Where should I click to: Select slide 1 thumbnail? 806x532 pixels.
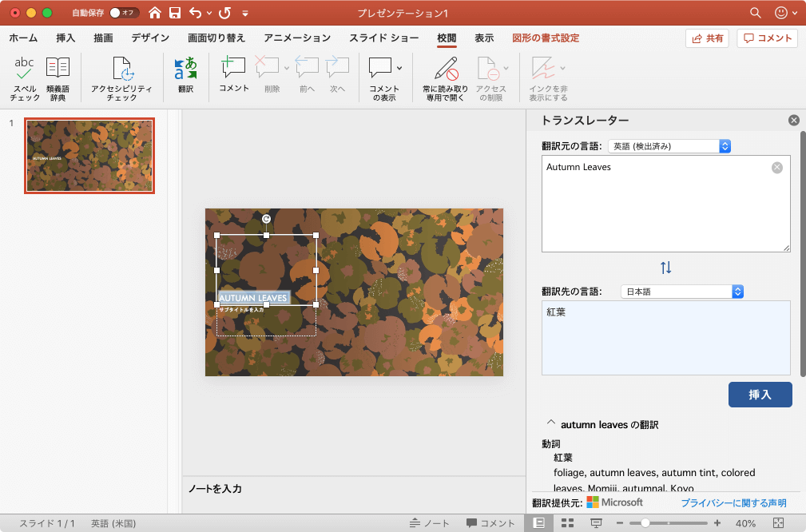click(89, 157)
